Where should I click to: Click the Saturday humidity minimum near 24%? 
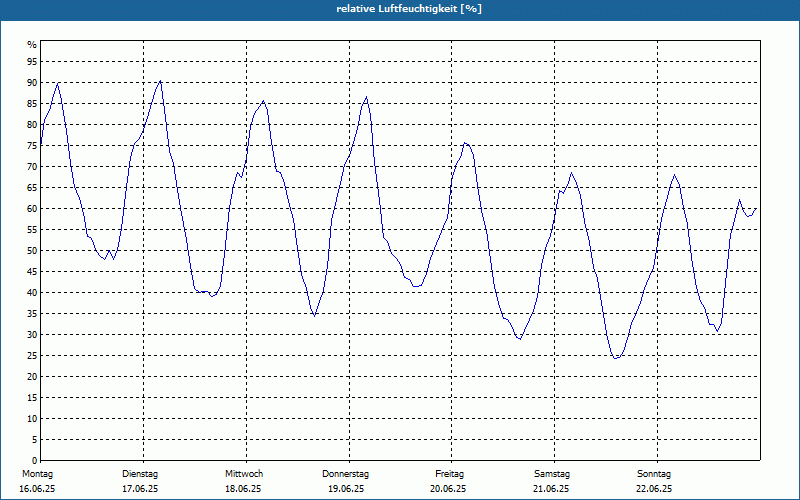615,358
